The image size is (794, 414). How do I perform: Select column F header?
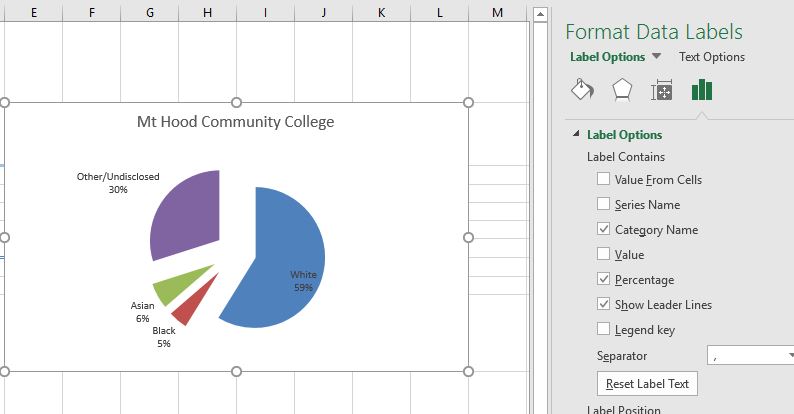coord(92,12)
